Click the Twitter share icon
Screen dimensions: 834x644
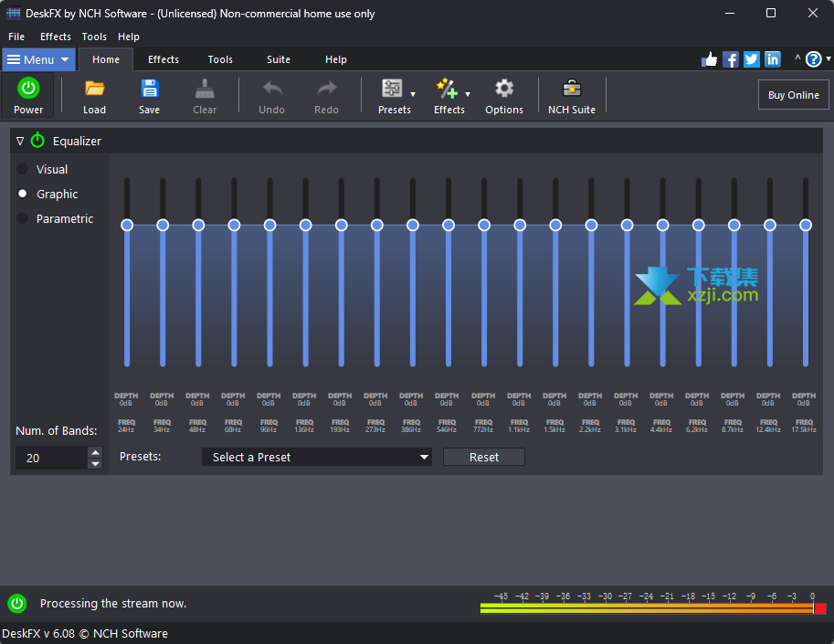point(752,59)
